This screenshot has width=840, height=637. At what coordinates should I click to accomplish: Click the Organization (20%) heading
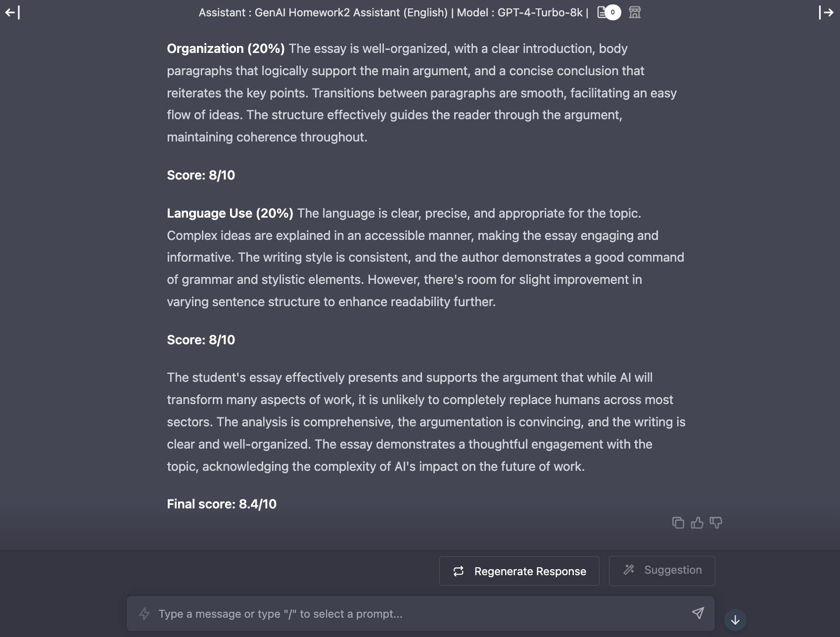coord(226,48)
